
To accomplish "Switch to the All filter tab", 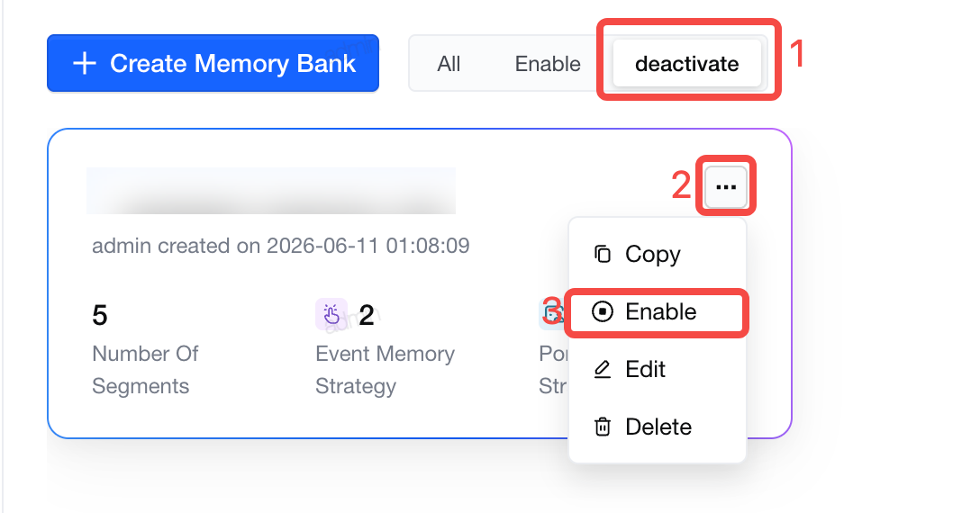I will 449,64.
